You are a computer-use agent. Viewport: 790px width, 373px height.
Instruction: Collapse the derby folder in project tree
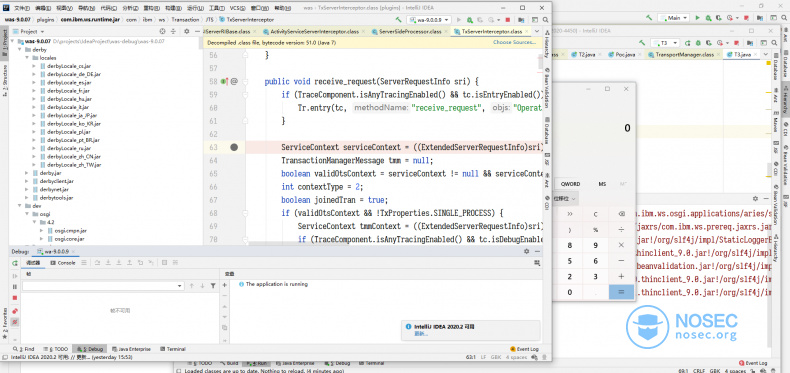click(20, 50)
